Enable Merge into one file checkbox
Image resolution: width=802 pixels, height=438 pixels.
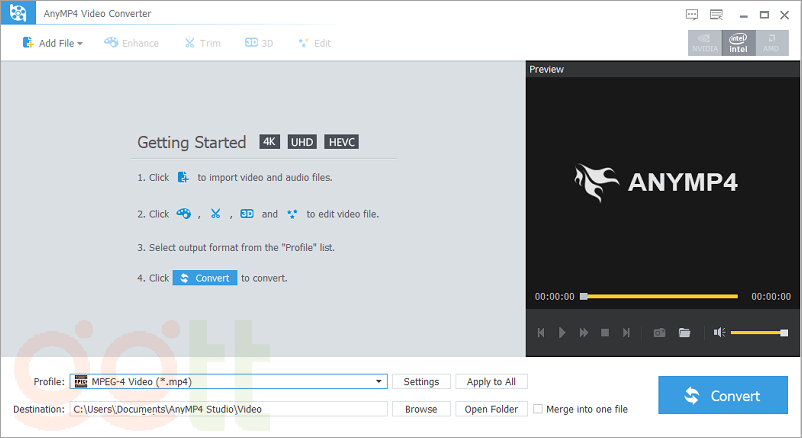(x=538, y=409)
